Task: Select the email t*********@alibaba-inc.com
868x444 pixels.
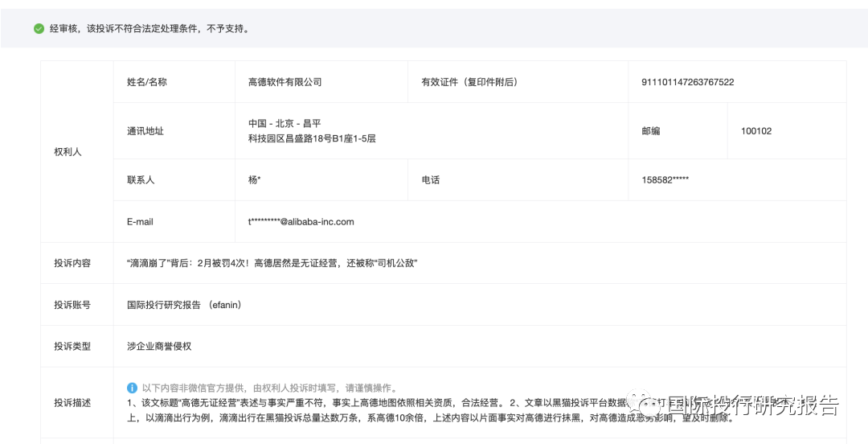Action: click(x=301, y=222)
